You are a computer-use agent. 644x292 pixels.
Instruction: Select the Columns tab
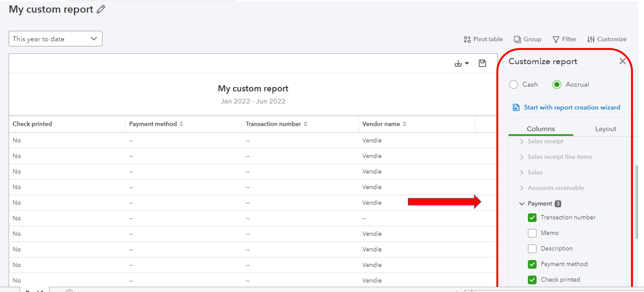tap(541, 129)
